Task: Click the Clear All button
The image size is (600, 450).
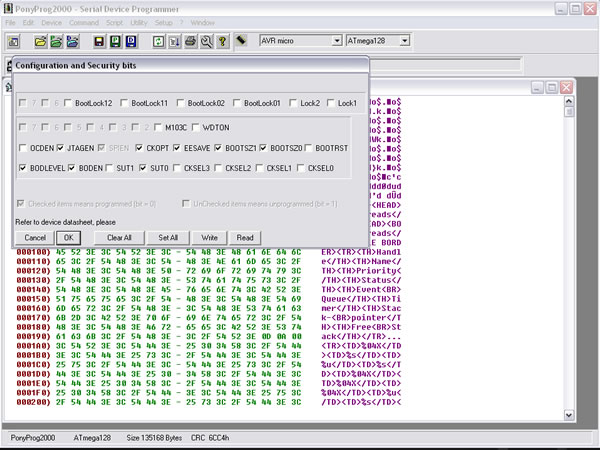Action: [119, 237]
